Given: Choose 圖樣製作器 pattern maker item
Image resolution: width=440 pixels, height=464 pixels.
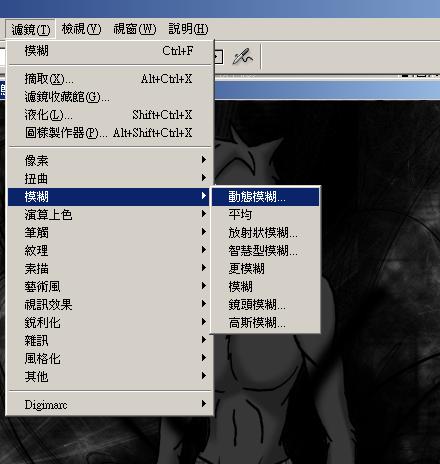Looking at the screenshot, I should (x=110, y=133).
